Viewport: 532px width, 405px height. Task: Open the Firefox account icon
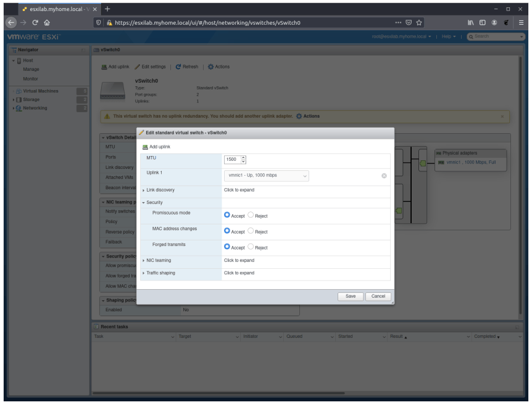coord(494,23)
